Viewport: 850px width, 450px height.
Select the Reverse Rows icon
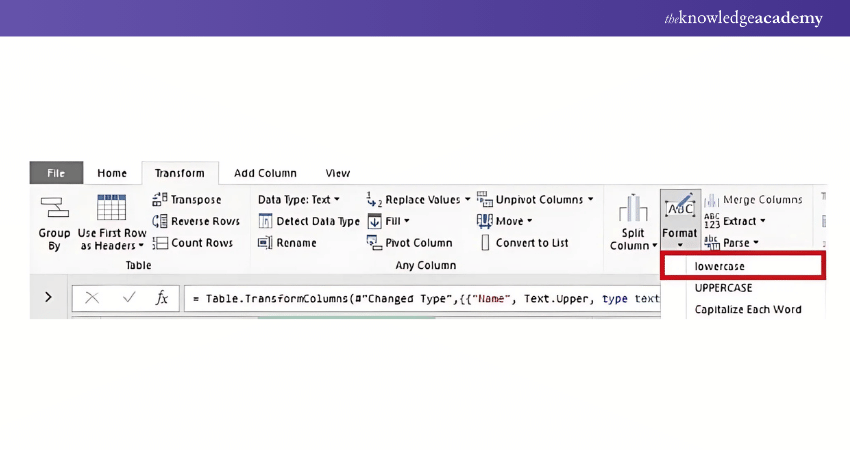click(x=160, y=221)
